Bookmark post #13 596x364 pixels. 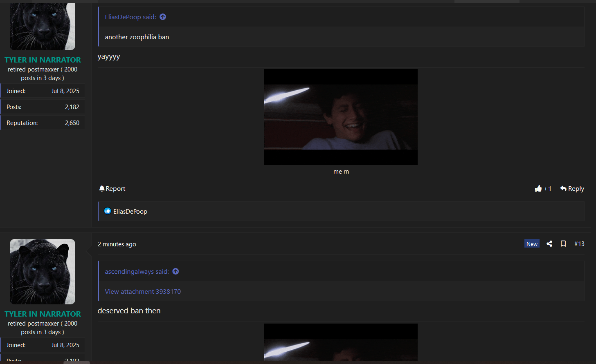563,243
